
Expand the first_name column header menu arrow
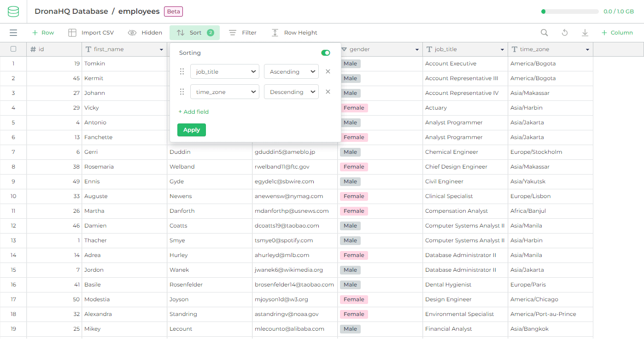[x=161, y=50]
